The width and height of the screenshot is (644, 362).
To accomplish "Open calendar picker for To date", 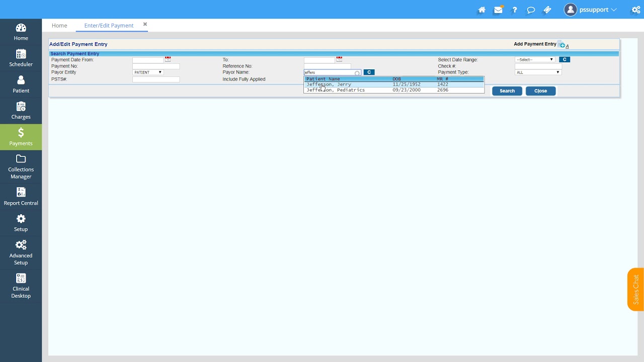I will point(339,59).
